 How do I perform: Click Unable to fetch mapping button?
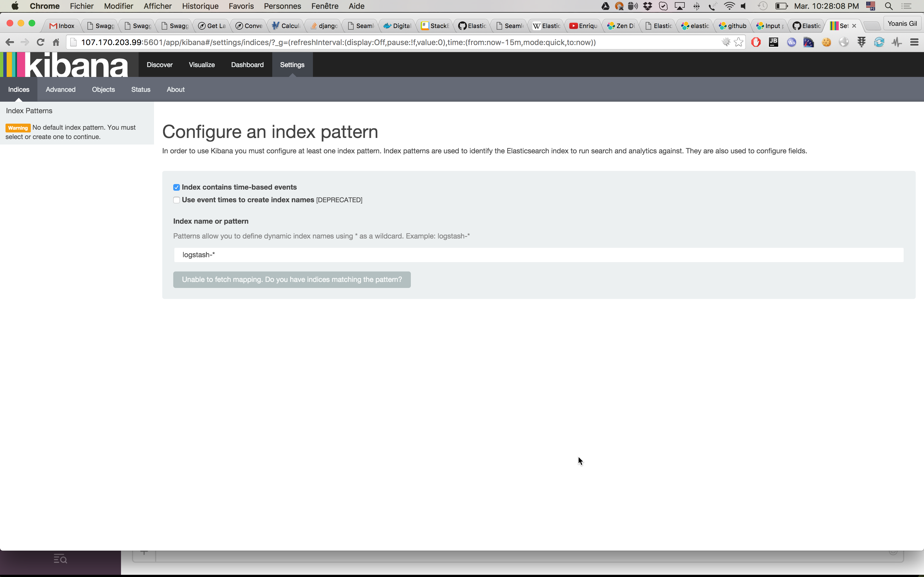291,279
